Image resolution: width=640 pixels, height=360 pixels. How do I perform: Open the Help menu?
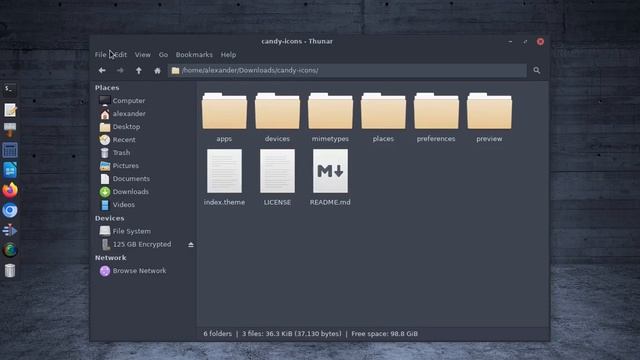228,55
